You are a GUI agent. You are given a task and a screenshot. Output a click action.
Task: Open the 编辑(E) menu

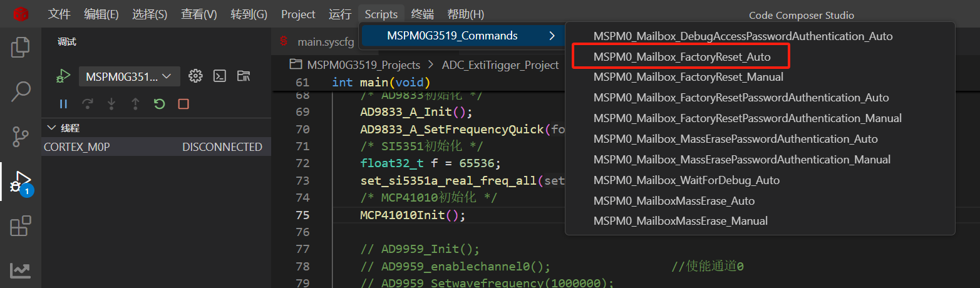[x=101, y=14]
